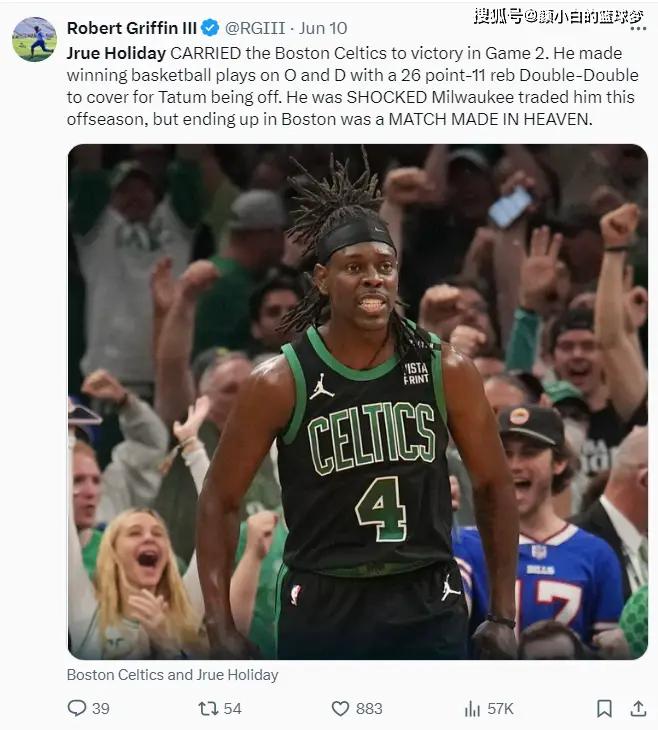
Task: Click the blue verified badge
Action: (x=210, y=28)
